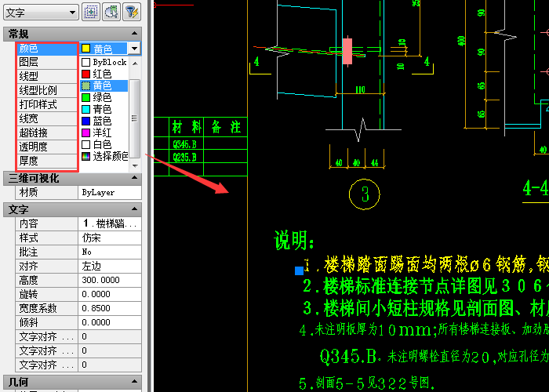The image size is (549, 392).
Task: Select the 打印样式 property row
Action: [47, 104]
